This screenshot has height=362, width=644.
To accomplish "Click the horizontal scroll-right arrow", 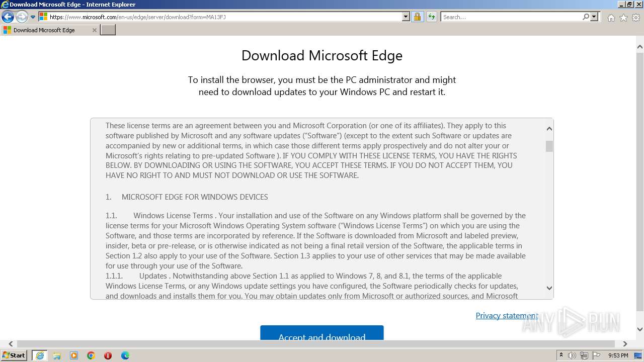I will tap(625, 344).
